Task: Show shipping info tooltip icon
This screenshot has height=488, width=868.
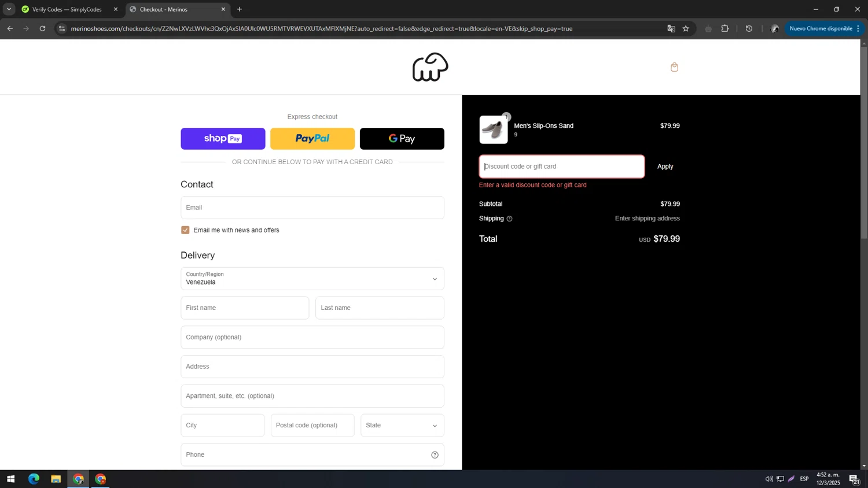Action: pos(509,219)
